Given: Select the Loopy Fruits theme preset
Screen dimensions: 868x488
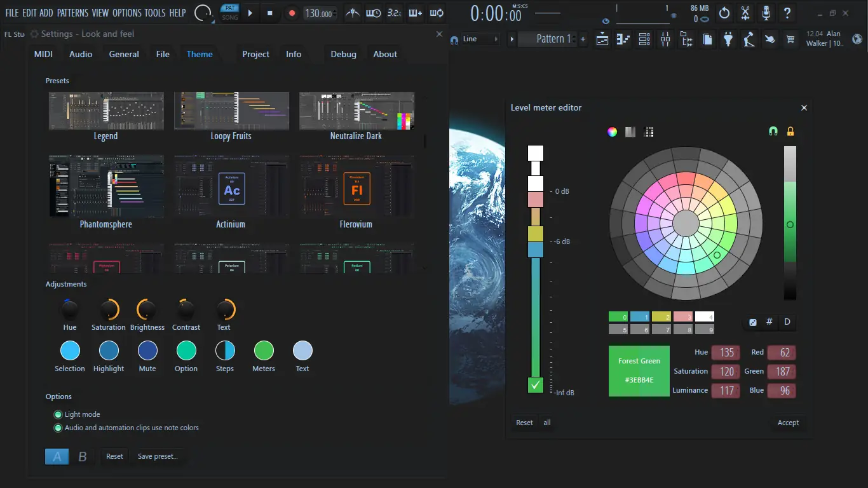Looking at the screenshot, I should (x=231, y=116).
